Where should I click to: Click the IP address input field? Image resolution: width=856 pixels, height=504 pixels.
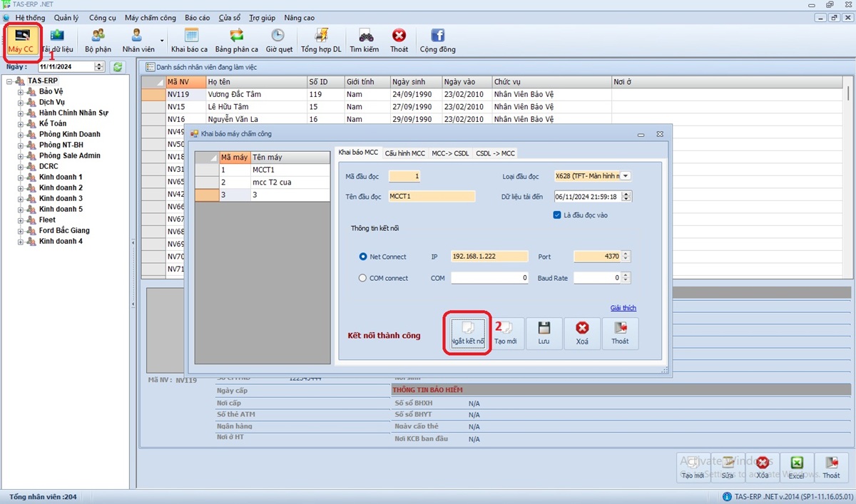tap(489, 257)
